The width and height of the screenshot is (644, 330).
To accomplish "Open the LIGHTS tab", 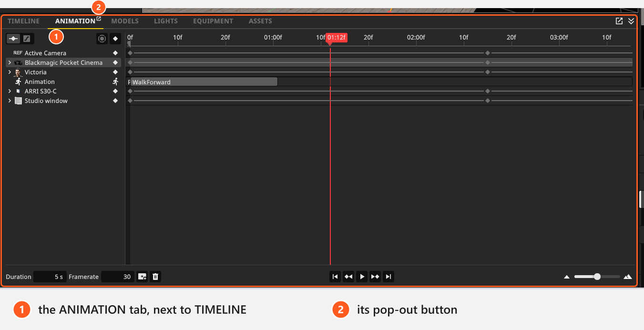I will pyautogui.click(x=166, y=21).
